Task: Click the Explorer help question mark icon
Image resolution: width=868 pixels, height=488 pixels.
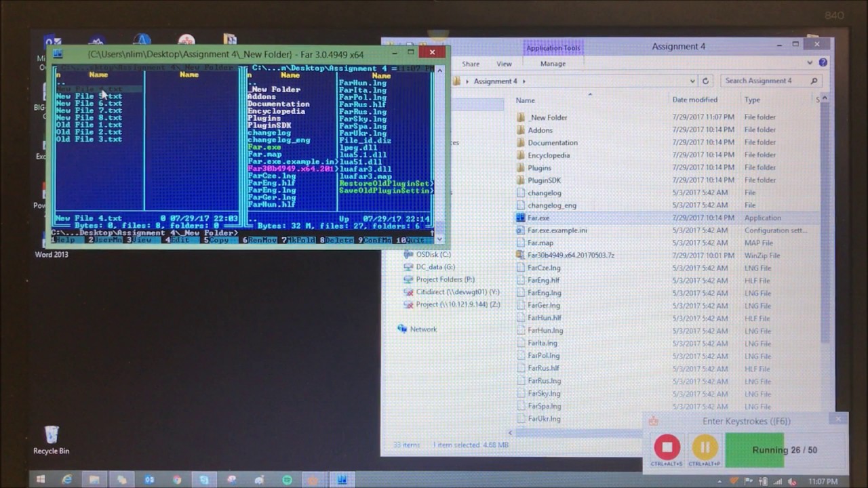Action: pos(823,62)
